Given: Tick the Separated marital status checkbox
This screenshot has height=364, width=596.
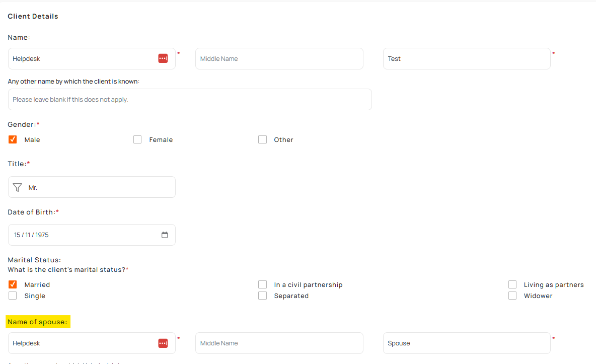Looking at the screenshot, I should tap(262, 296).
